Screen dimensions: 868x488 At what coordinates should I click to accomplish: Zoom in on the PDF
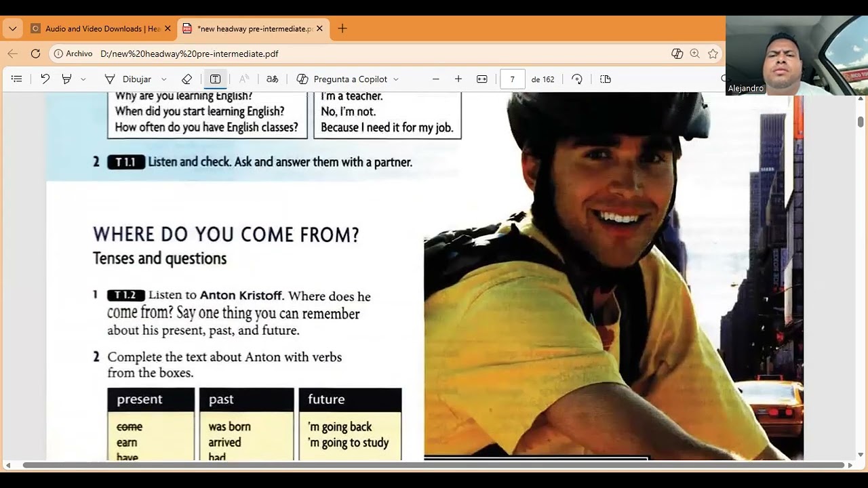[x=458, y=79]
